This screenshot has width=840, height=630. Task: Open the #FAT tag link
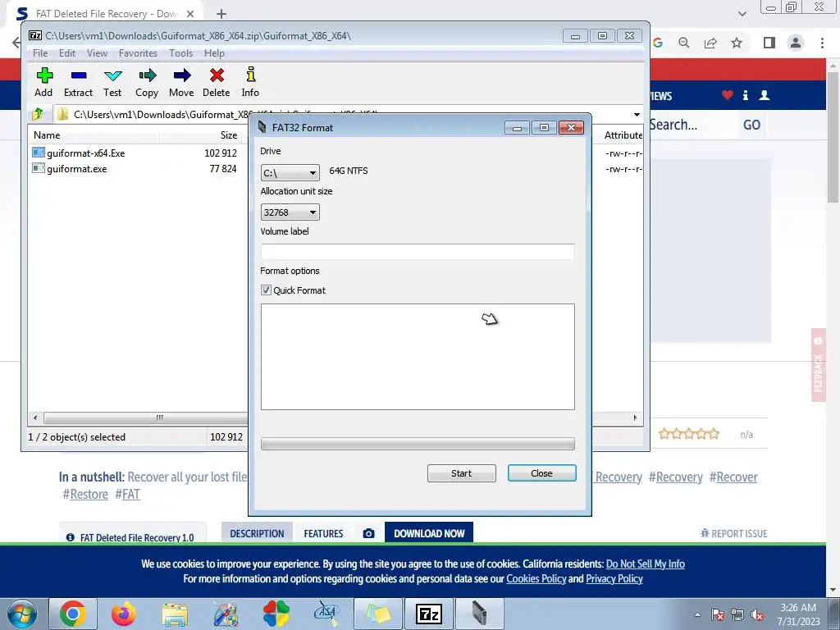point(127,494)
